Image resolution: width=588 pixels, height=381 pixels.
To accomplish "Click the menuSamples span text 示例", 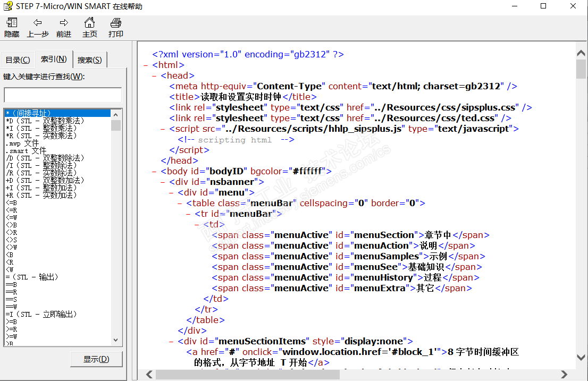I will click(438, 256).
